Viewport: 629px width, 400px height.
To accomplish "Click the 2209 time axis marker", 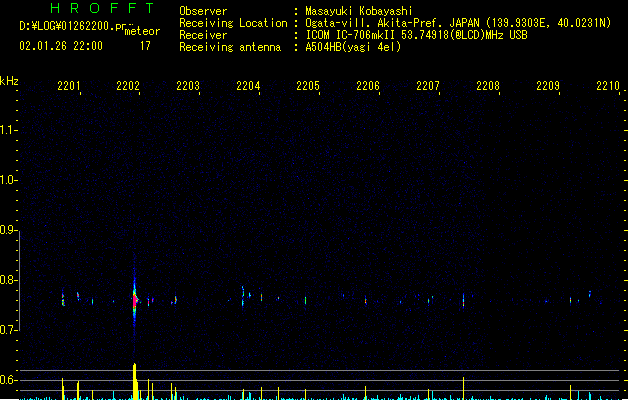I will click(548, 86).
